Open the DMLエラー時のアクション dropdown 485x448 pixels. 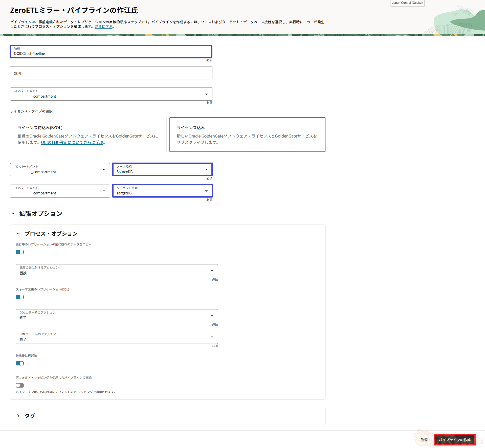click(x=117, y=337)
